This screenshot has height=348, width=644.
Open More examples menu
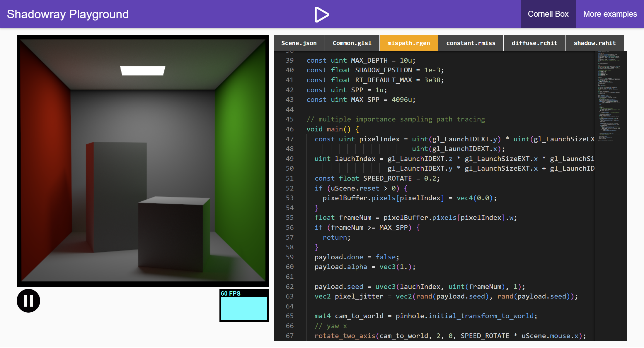(610, 14)
